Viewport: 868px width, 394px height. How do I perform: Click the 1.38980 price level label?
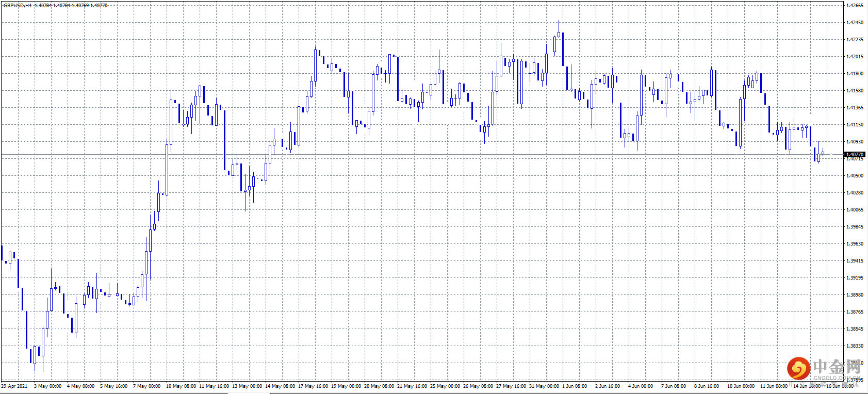pos(855,295)
